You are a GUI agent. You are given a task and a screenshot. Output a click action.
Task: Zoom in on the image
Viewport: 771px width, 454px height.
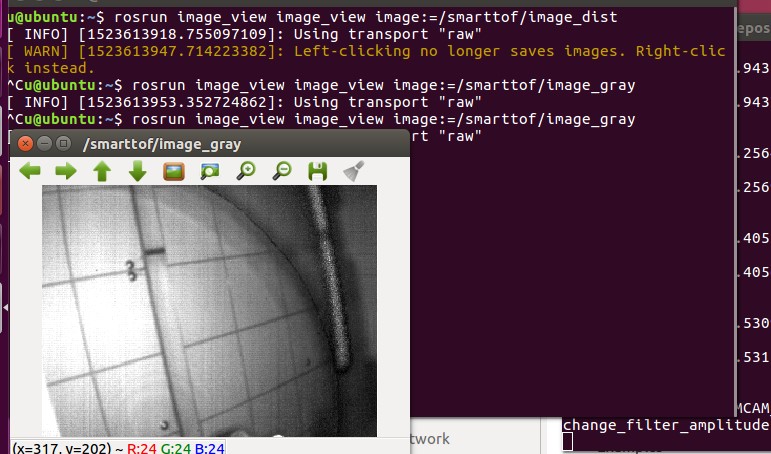[x=246, y=171]
